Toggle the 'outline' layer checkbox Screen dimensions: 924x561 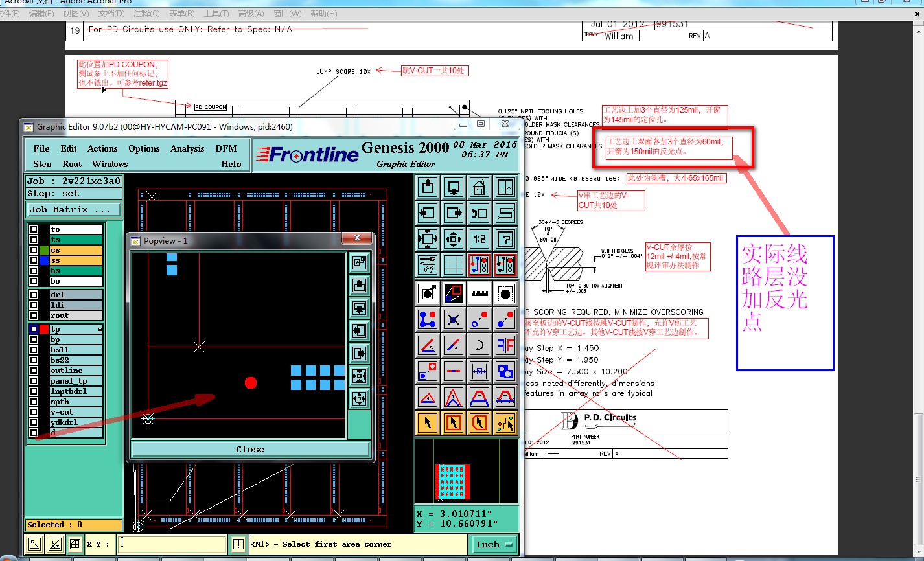[34, 371]
